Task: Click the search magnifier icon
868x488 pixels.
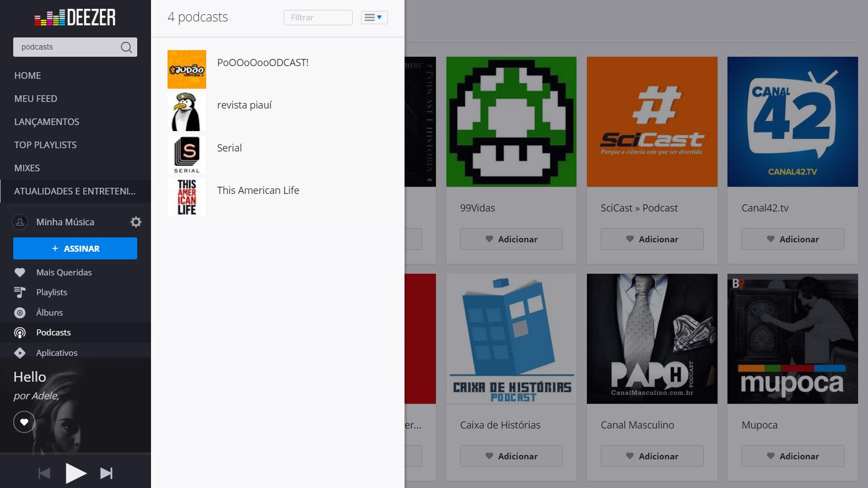Action: click(126, 47)
